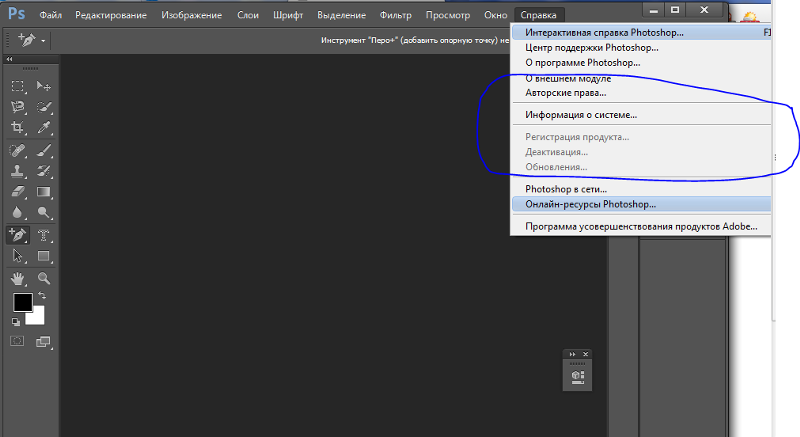Open the Выделение menu
Screen dimensions: 800x437
pos(341,15)
